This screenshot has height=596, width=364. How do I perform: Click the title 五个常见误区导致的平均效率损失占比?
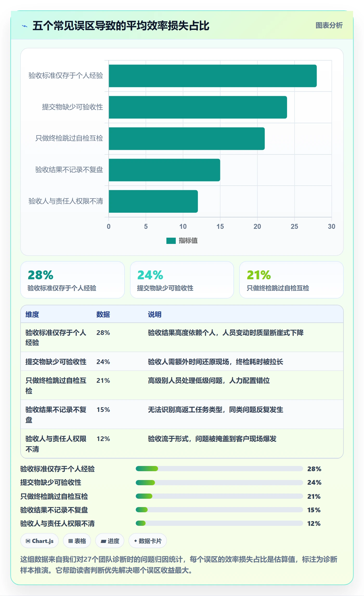(x=121, y=26)
